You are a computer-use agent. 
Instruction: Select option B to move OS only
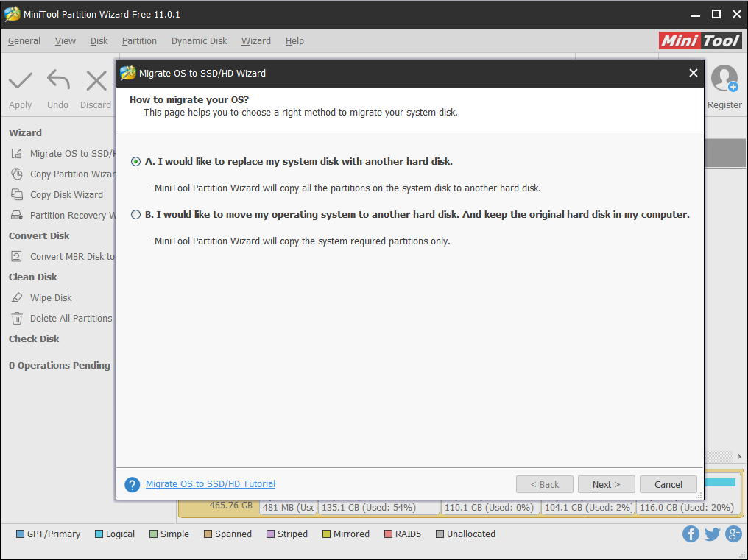tap(135, 214)
